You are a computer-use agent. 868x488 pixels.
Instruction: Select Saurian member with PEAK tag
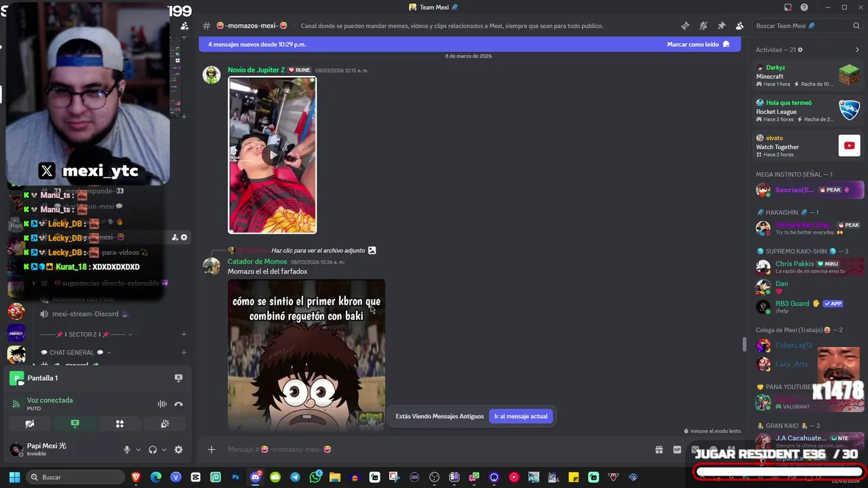808,190
